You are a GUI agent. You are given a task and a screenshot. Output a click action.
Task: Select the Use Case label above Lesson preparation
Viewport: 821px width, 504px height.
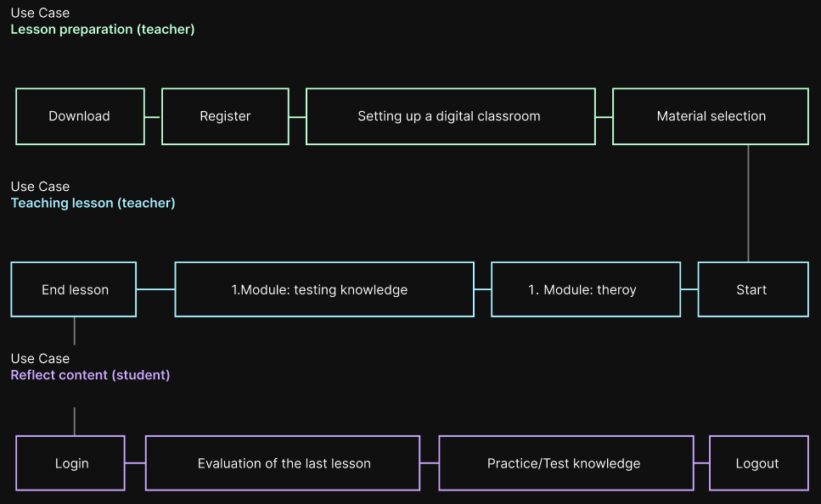40,13
